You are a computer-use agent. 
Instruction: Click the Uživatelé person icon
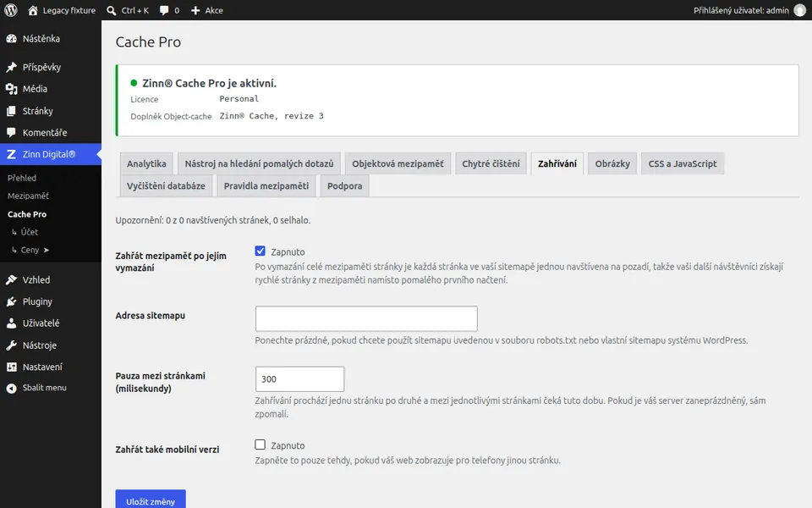pos(11,323)
